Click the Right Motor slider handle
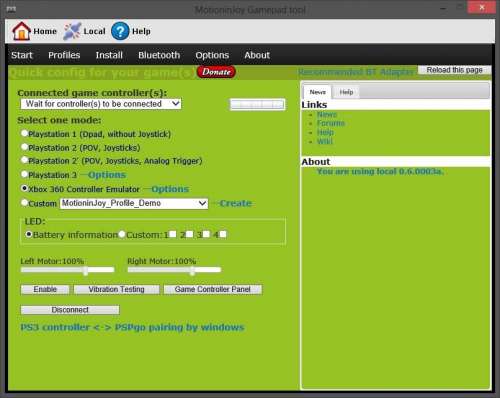The height and width of the screenshot is (398, 500). tap(192, 270)
